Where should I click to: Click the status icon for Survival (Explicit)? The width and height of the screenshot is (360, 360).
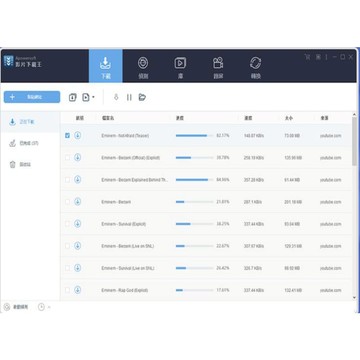(78, 224)
